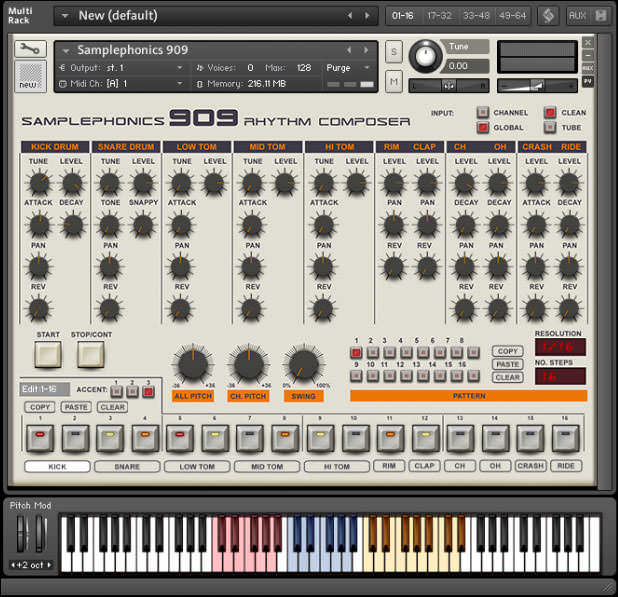Image resolution: width=618 pixels, height=597 pixels.
Task: Click the Mid Tom Tune knob
Action: (x=252, y=183)
